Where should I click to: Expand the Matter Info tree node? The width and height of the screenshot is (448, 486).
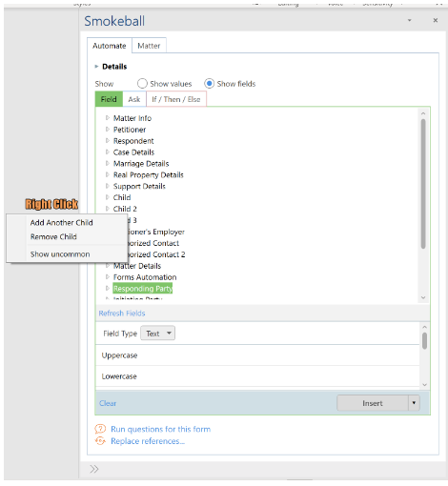108,118
